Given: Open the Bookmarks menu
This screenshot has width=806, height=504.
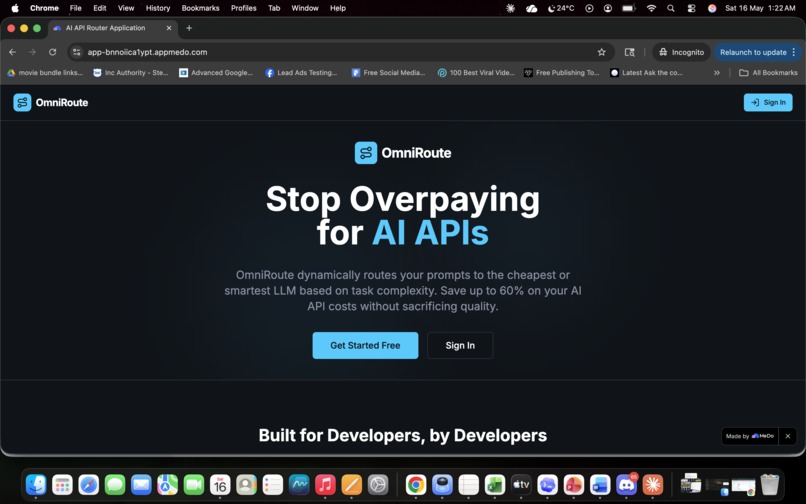Looking at the screenshot, I should point(200,8).
